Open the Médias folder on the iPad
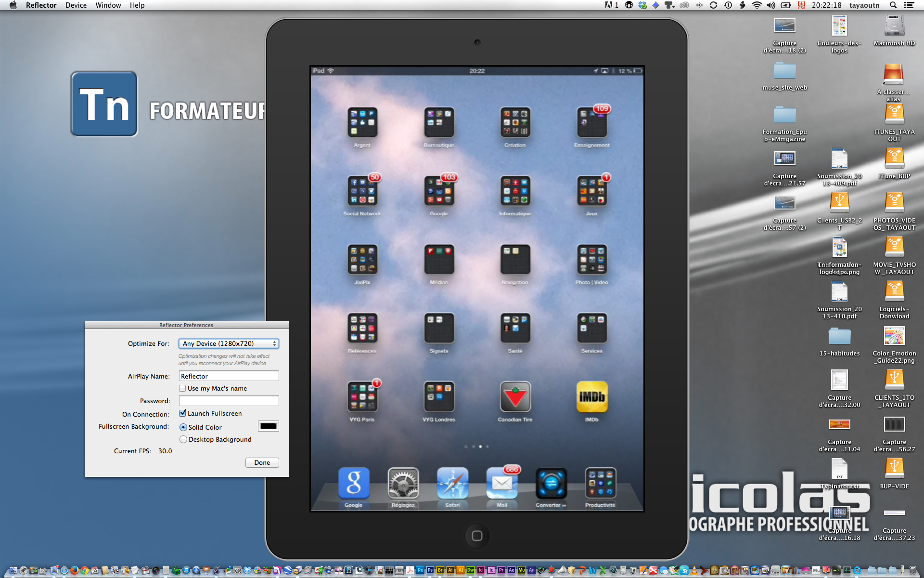The image size is (924, 578). (x=439, y=260)
